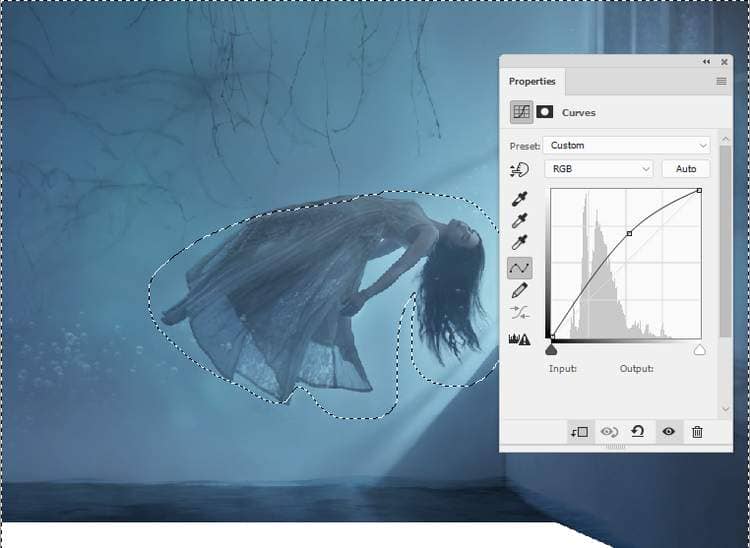Select the pencil draw curve tool
750x548 pixels.
point(519,290)
